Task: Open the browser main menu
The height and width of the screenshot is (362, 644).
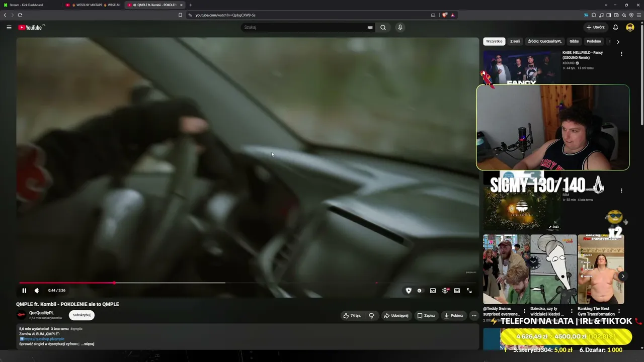Action: (x=638, y=15)
